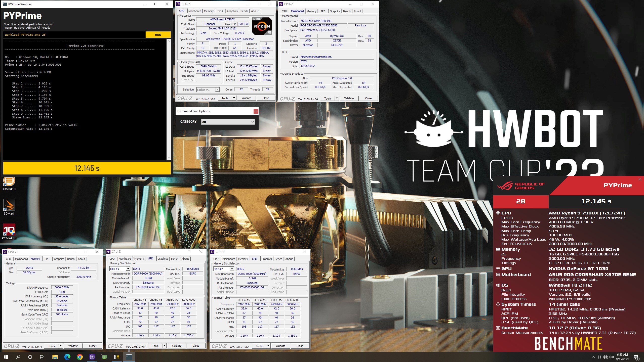Click the CPU-Z Mainboard window title icon
Screen dimensions: 644x362
pos(281,4)
